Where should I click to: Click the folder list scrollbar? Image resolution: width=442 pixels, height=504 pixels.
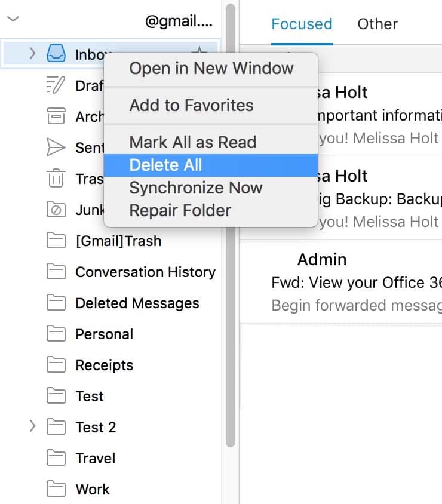[231, 239]
